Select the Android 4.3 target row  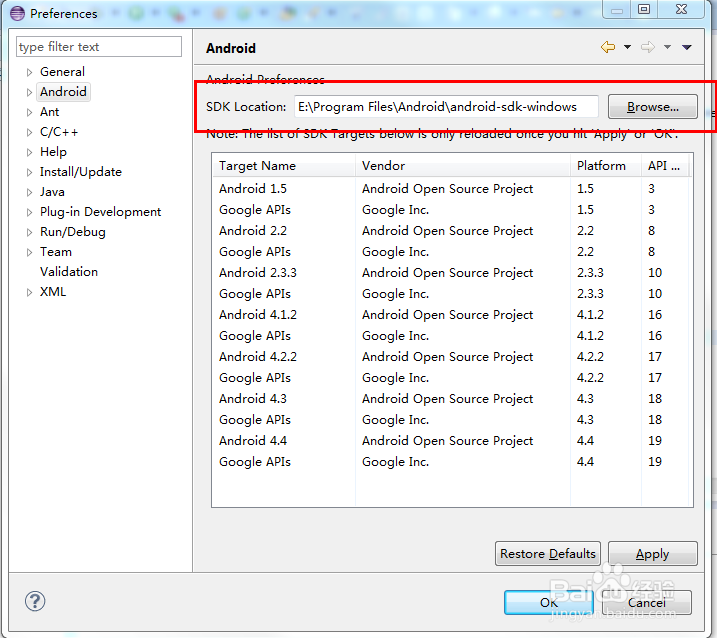[450, 399]
